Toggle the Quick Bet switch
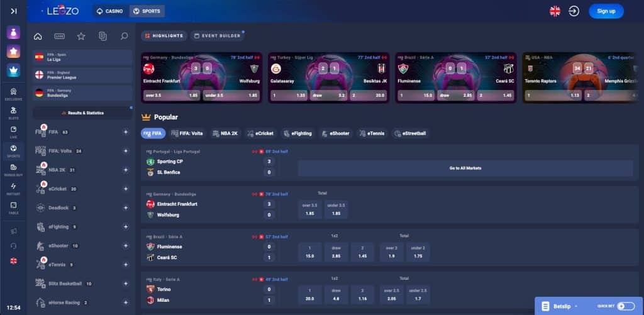The height and width of the screenshot is (315, 644). point(625,306)
